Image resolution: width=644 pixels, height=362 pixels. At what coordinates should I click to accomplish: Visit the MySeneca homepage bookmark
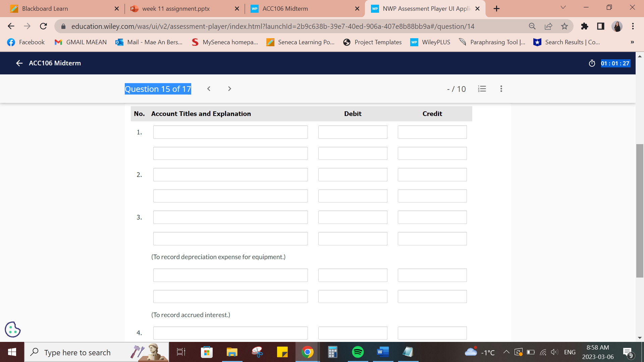coord(224,42)
